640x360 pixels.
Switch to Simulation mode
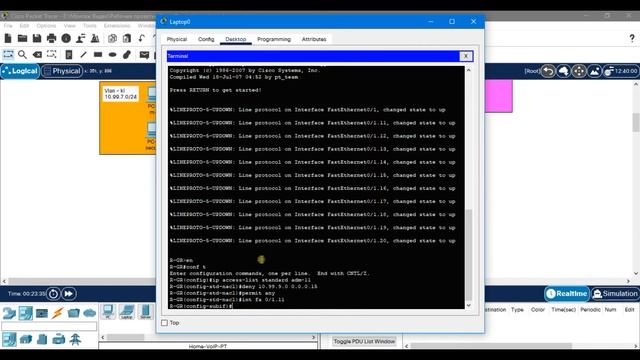(615, 293)
